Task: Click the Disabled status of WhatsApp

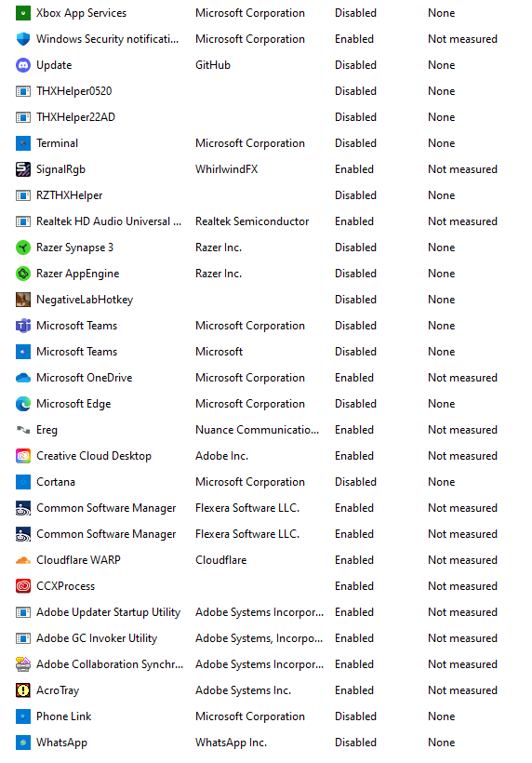Action: click(x=355, y=743)
